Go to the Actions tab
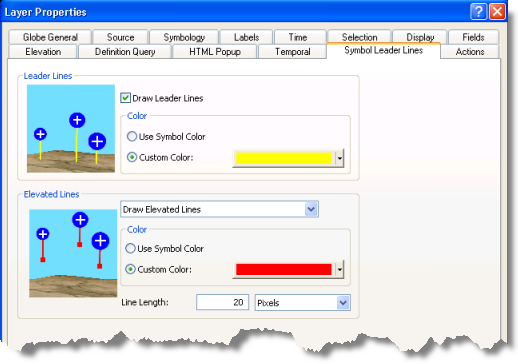 pos(470,52)
